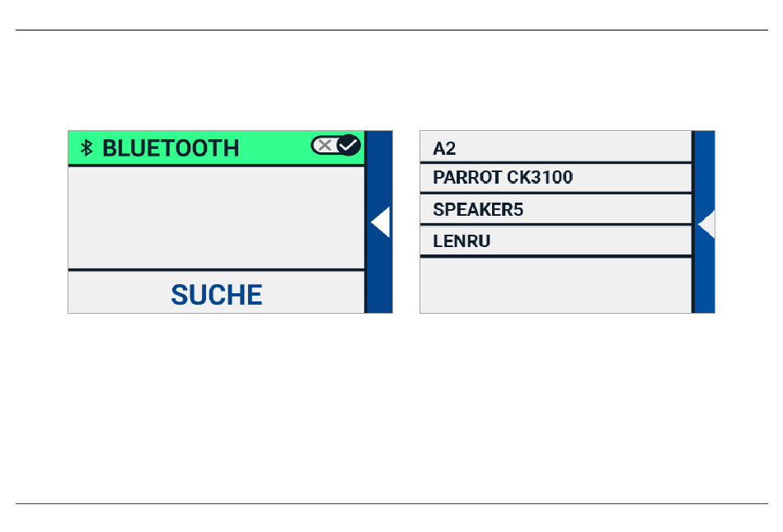This screenshot has height=532, width=783.
Task: Click the checkmark knob of the Bluetooth switch
Action: point(348,145)
